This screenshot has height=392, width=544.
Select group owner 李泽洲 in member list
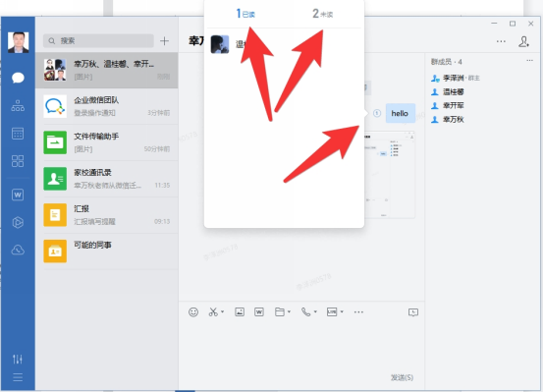456,79
